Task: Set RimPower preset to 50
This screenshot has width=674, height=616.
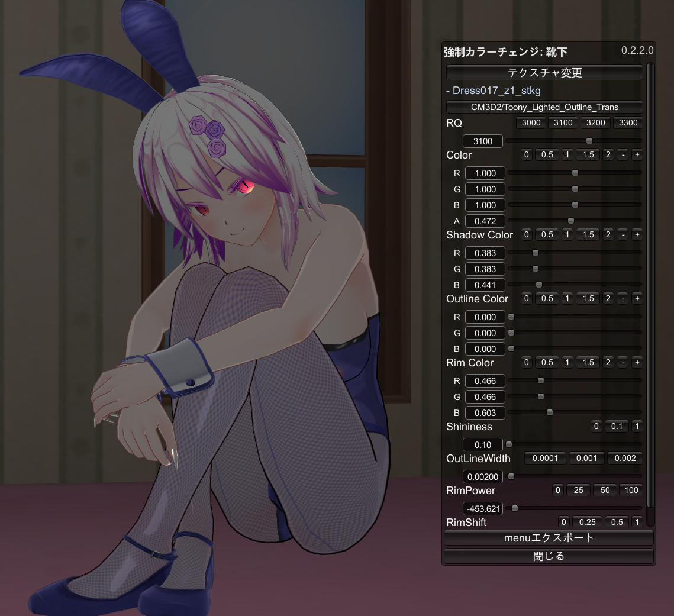Action: 604,490
